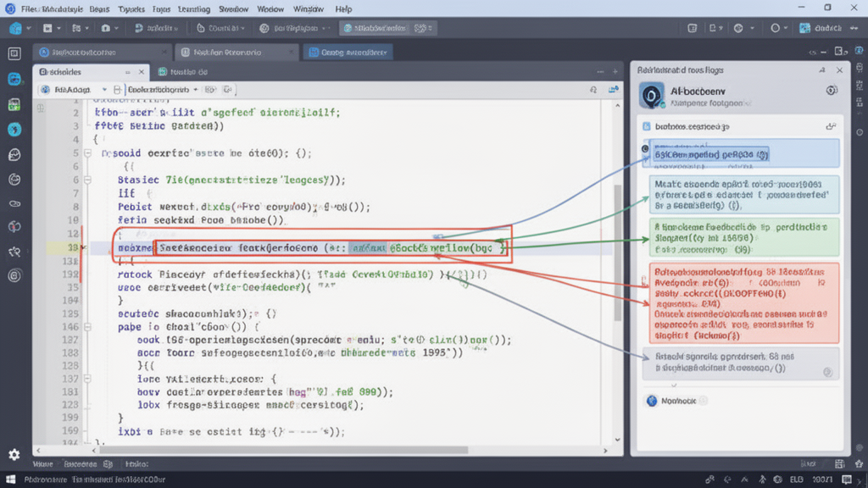Click the 'Ondsck' button in the top-right toolbar

(x=821, y=28)
